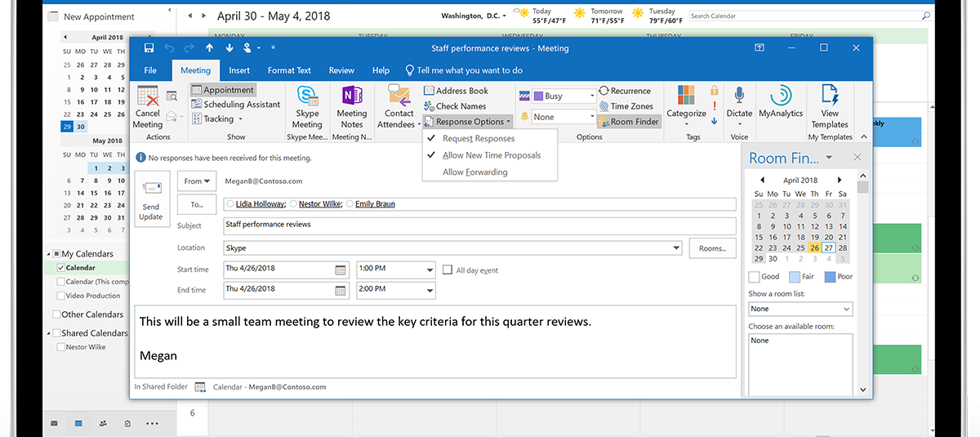Screen dimensions: 980x437
Task: Uncheck the Calendar checkbox under My Calendars
Action: pyautogui.click(x=61, y=268)
